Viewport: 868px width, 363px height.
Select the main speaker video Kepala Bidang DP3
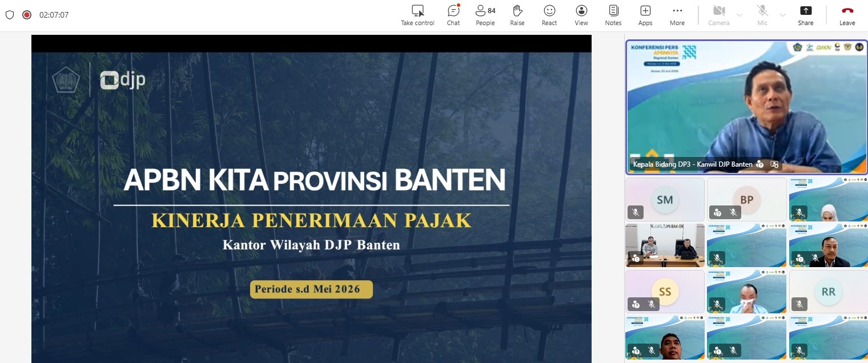[x=746, y=107]
